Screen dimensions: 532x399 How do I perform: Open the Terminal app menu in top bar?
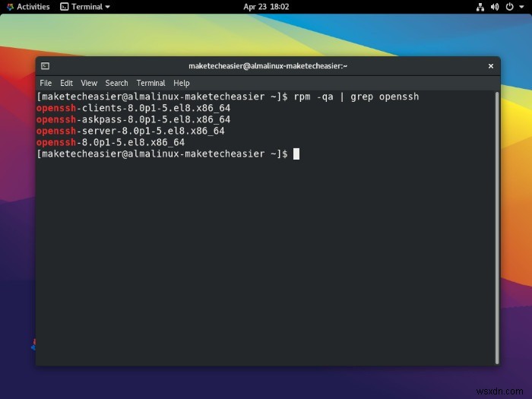(x=85, y=7)
